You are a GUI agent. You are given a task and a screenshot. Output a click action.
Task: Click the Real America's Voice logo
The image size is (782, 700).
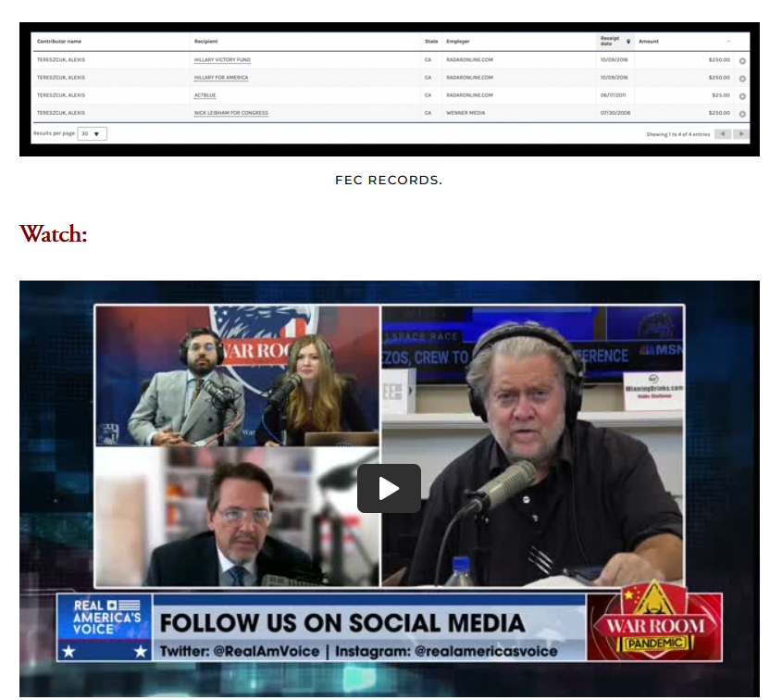pos(105,627)
